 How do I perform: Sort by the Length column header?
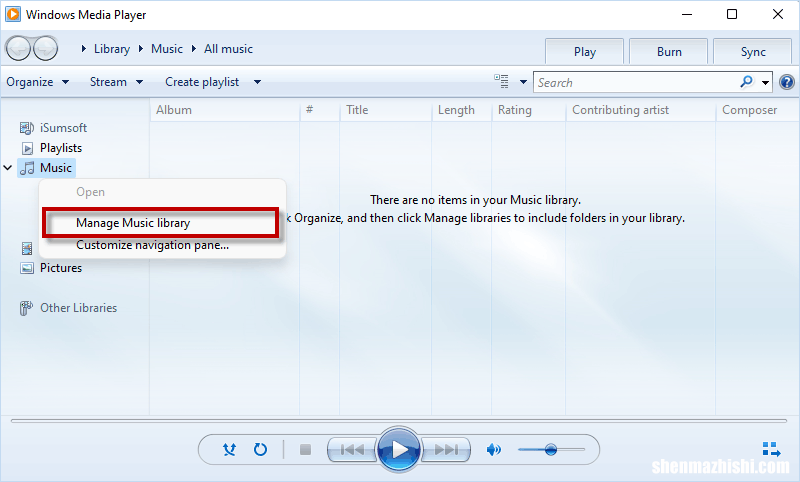462,110
